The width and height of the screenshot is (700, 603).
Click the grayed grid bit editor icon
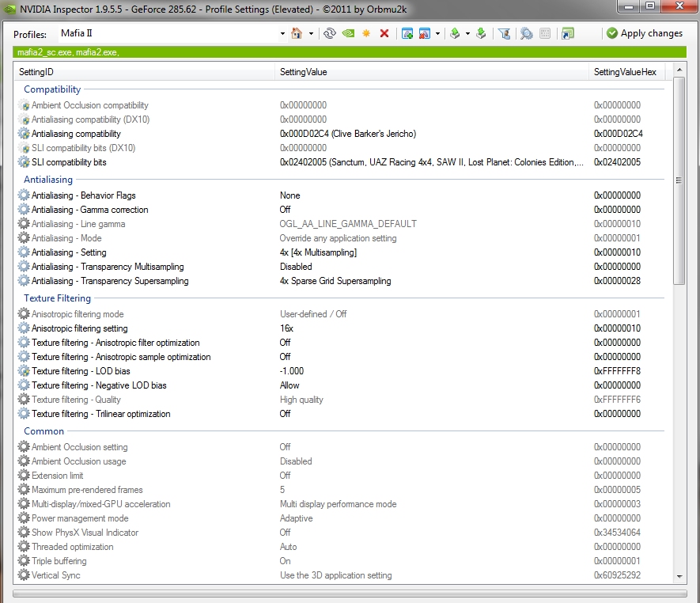545,33
